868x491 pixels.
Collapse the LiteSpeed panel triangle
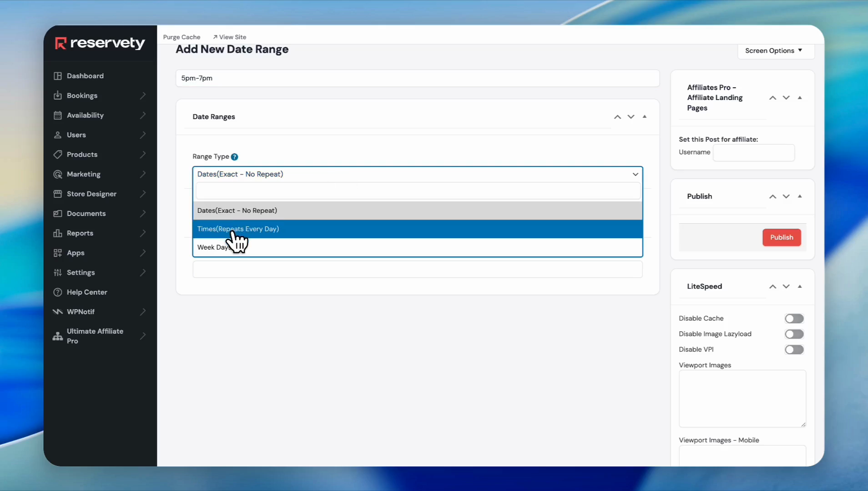[x=799, y=286]
